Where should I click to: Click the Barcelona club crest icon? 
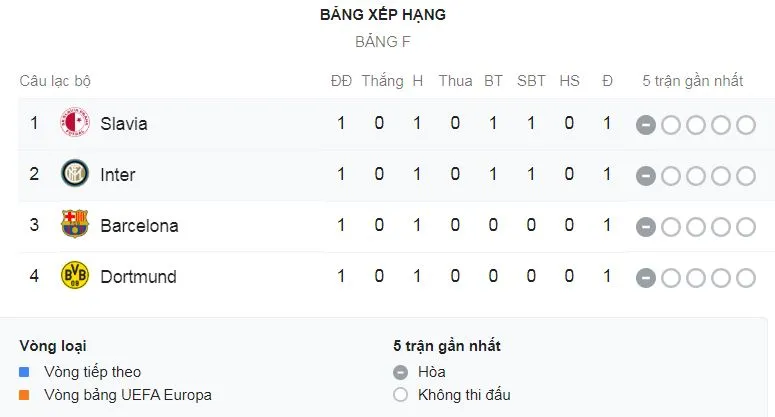(x=75, y=225)
